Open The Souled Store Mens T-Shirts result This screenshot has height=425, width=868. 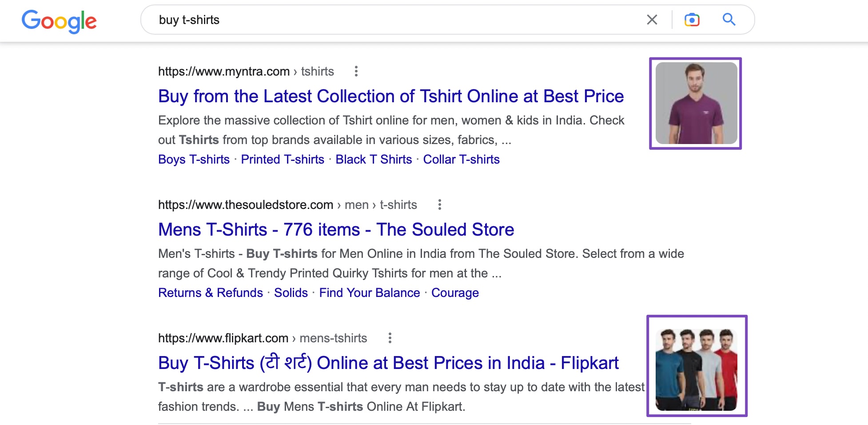point(336,230)
